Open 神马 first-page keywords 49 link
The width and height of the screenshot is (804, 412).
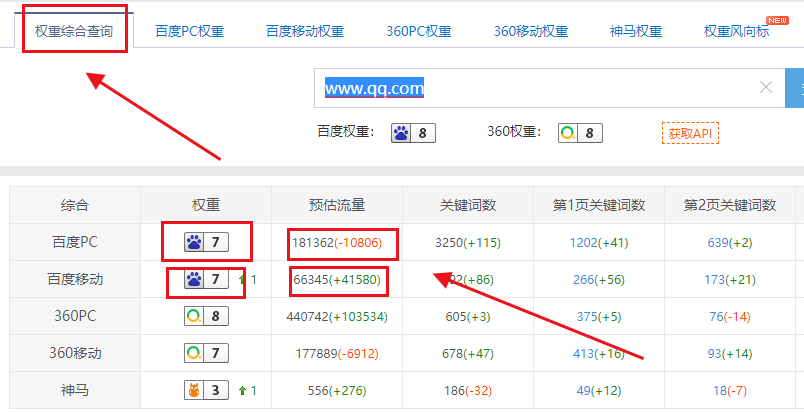pyautogui.click(x=584, y=391)
